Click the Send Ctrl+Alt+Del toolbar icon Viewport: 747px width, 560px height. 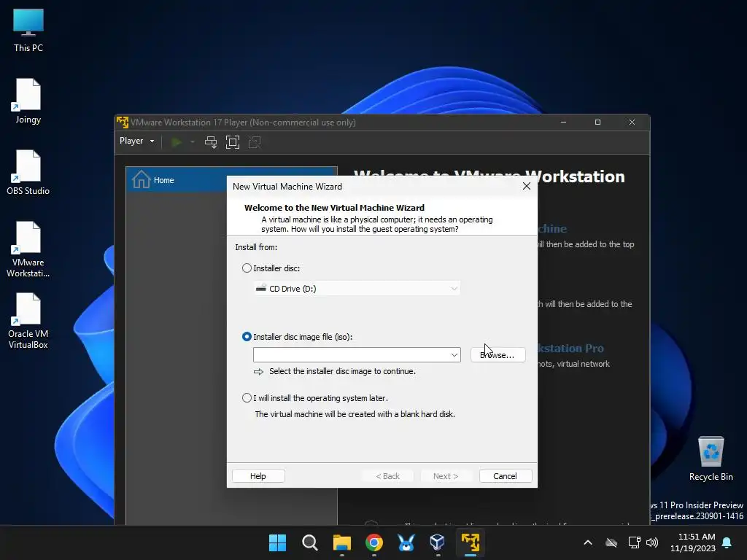(x=211, y=142)
